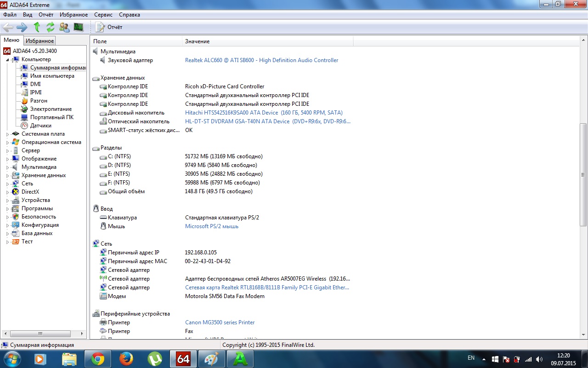Select the IPMI tree item
This screenshot has height=368, width=588.
click(36, 92)
